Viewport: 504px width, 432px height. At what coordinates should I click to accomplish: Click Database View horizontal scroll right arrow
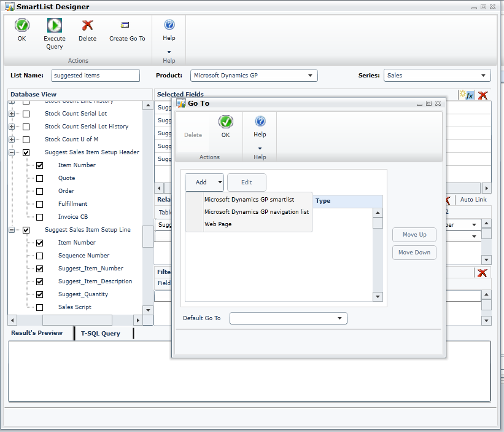tap(138, 320)
